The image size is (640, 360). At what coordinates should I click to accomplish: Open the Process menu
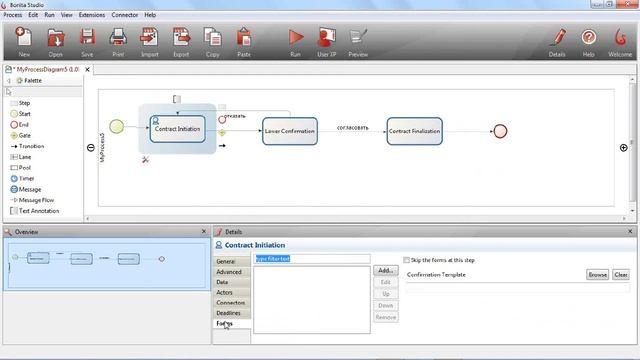click(x=13, y=15)
